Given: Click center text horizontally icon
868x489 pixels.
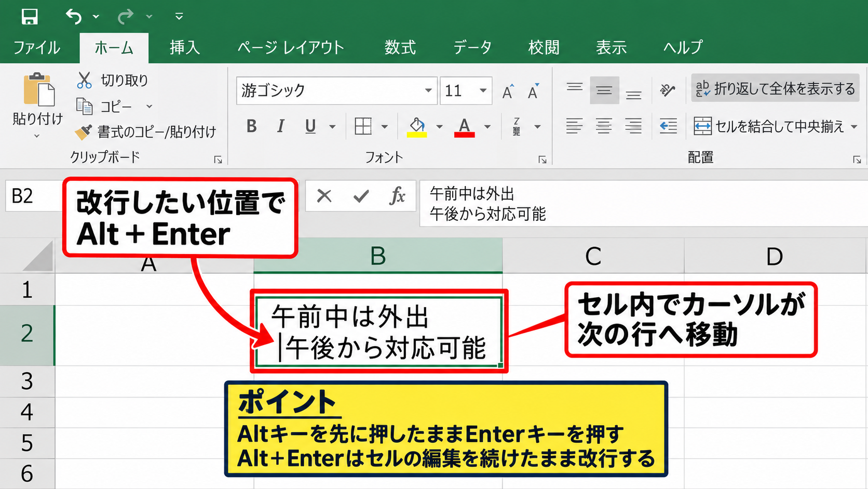Looking at the screenshot, I should coord(604,126).
